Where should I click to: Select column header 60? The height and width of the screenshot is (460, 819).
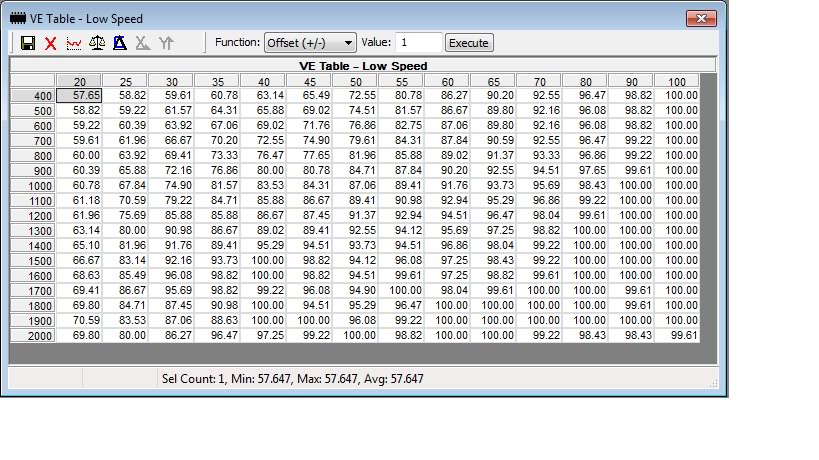point(447,81)
